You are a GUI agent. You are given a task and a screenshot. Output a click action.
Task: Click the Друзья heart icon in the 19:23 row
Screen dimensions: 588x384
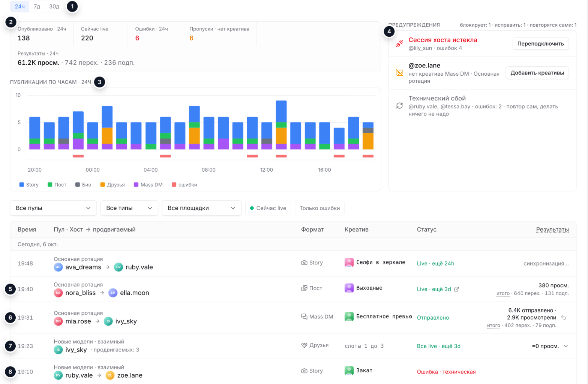[x=304, y=345]
